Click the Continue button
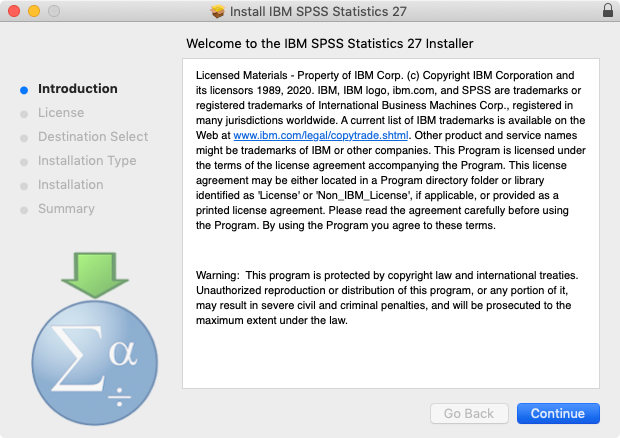The image size is (620, 438). (x=558, y=413)
